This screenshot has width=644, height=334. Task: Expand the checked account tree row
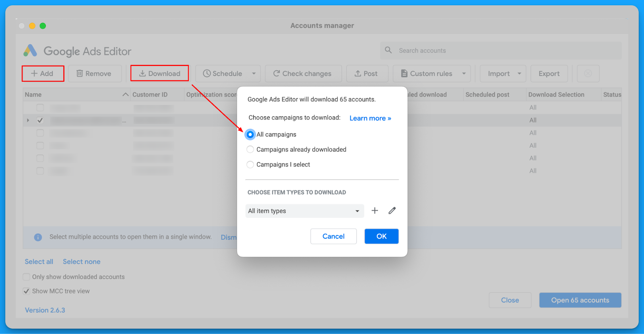tap(28, 120)
